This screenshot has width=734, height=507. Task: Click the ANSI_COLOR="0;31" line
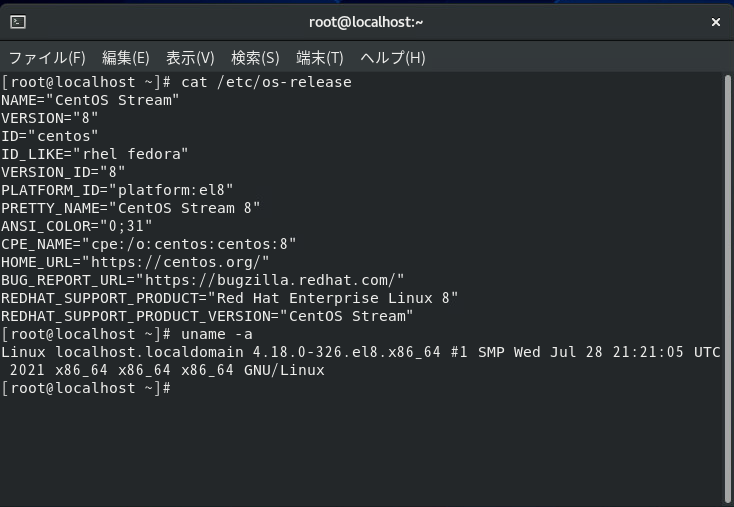pyautogui.click(x=77, y=226)
